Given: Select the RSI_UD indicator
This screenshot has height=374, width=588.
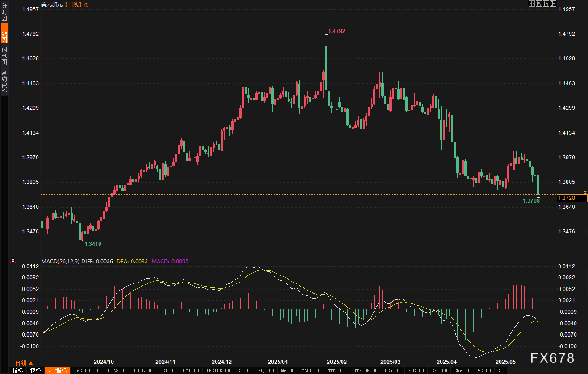Looking at the screenshot, I should [x=440, y=370].
